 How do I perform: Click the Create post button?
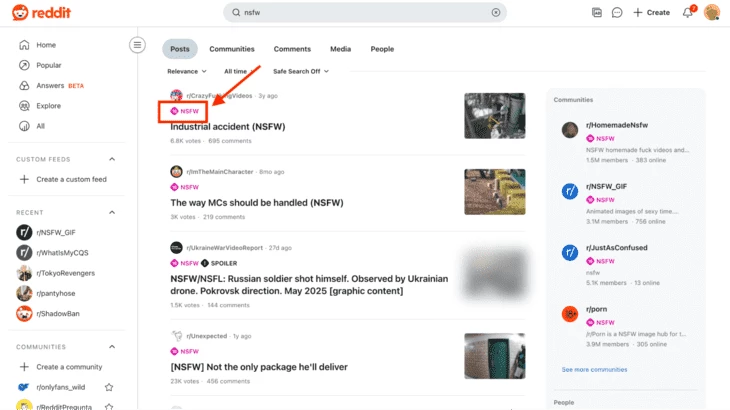(x=652, y=13)
